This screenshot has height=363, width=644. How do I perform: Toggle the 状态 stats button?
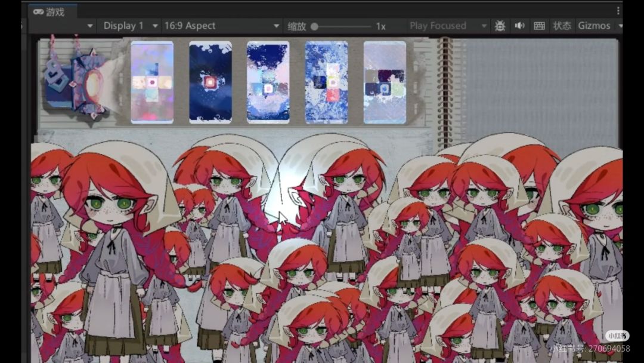(562, 26)
